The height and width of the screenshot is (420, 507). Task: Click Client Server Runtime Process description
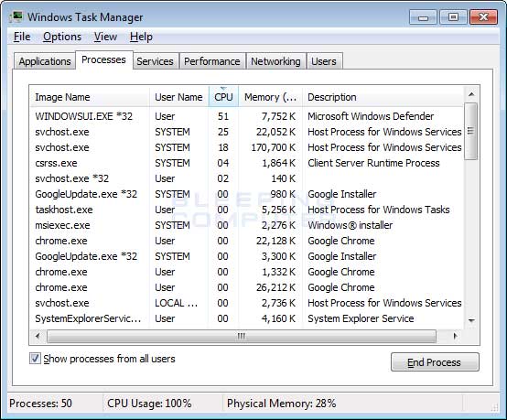click(x=373, y=163)
